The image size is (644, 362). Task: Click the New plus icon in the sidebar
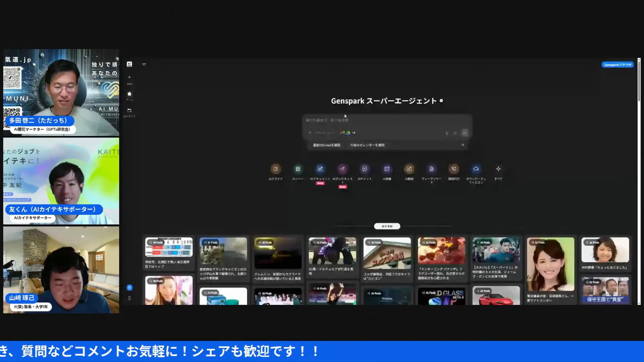(129, 77)
